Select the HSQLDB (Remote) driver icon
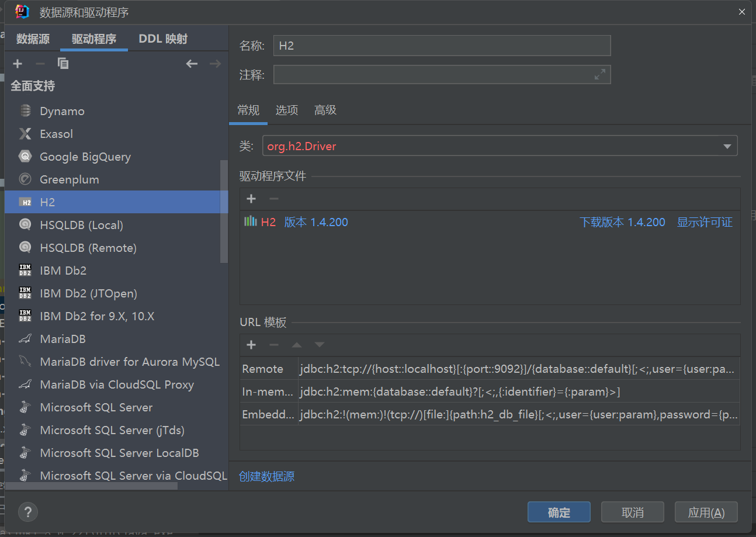Screen dimensions: 756x537 pos(25,248)
